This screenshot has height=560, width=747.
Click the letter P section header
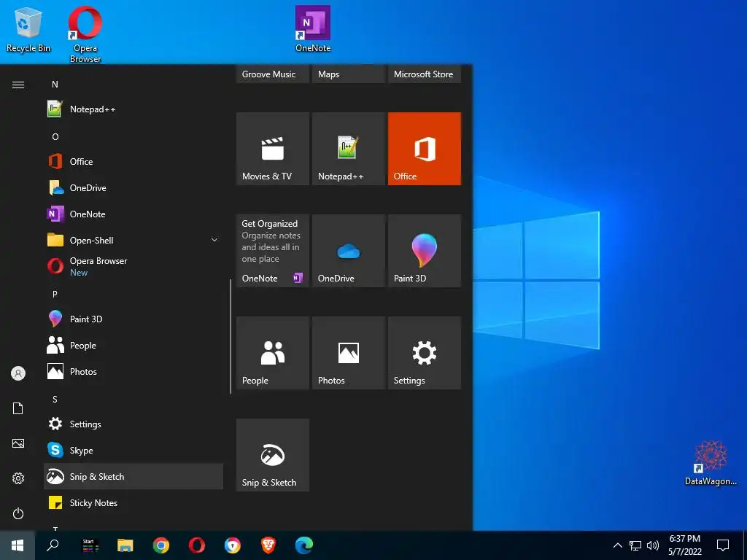coord(55,295)
